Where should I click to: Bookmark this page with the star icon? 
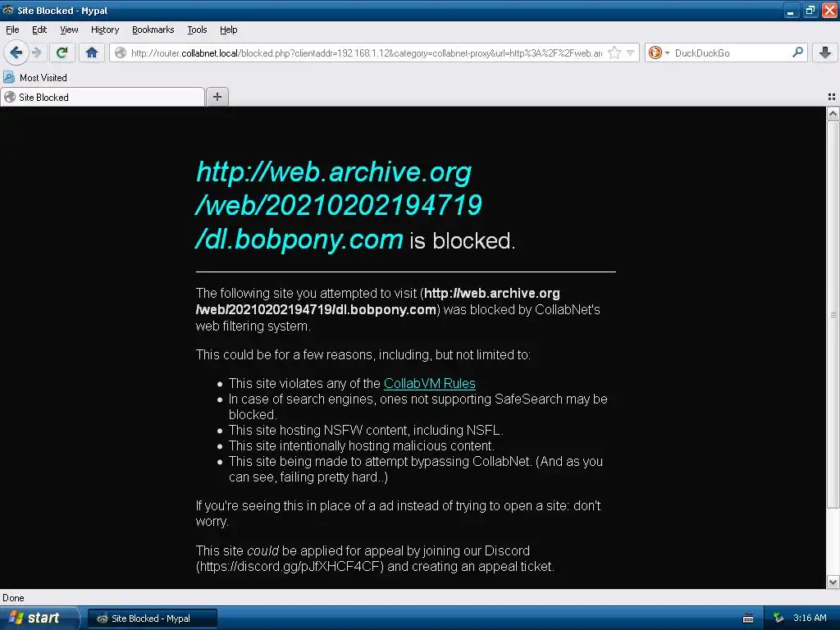pos(614,52)
